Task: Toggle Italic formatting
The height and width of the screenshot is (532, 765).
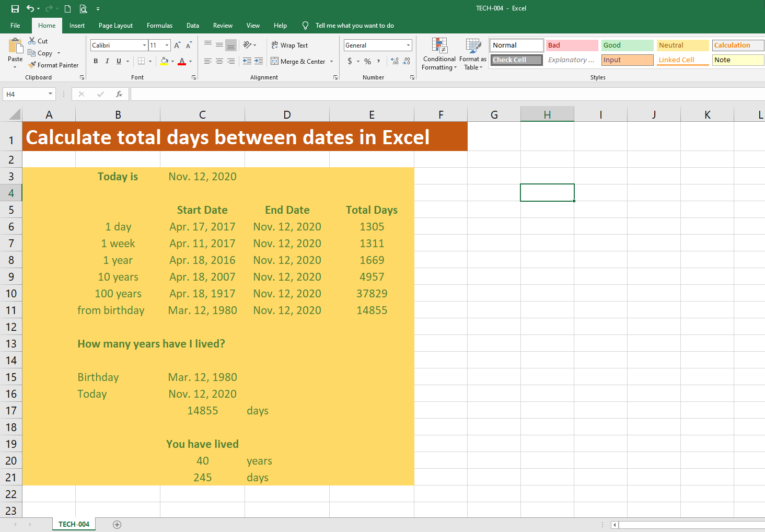Action: pyautogui.click(x=107, y=61)
